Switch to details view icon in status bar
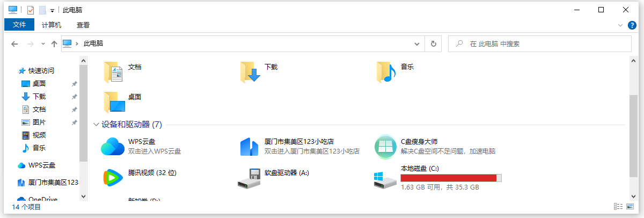The image size is (644, 218). pyautogui.click(x=618, y=206)
